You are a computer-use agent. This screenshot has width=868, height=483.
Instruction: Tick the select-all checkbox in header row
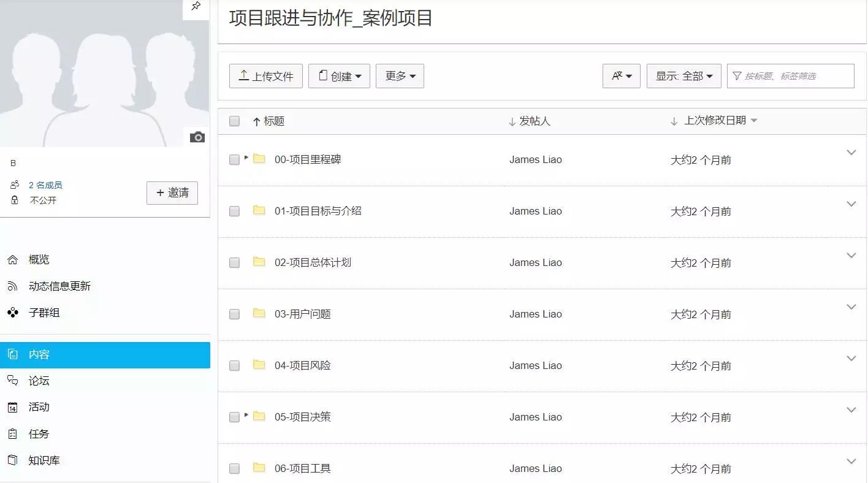point(234,121)
